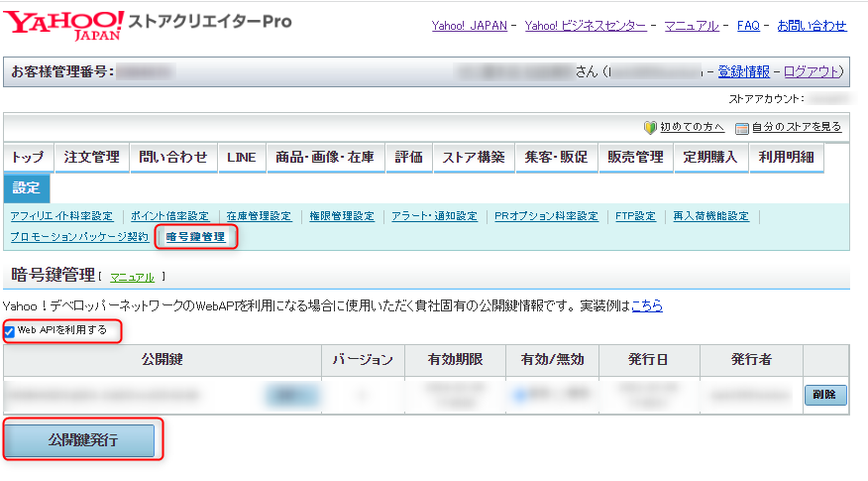Switch to the 集客・販促 tab
This screenshot has height=481, width=868.
[x=556, y=158]
